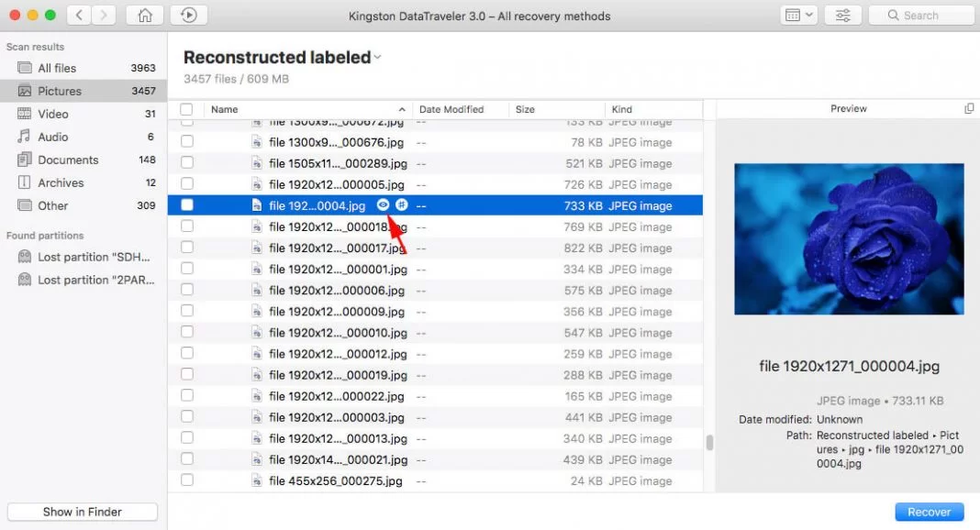Open the filter settings sliders icon

(x=842, y=15)
